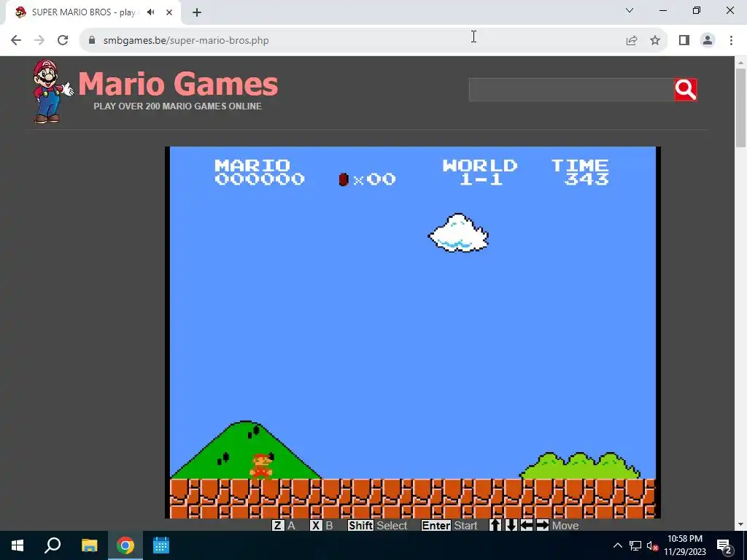Click the down arrow key hint
Viewport: 747px width, 560px height.
511,525
